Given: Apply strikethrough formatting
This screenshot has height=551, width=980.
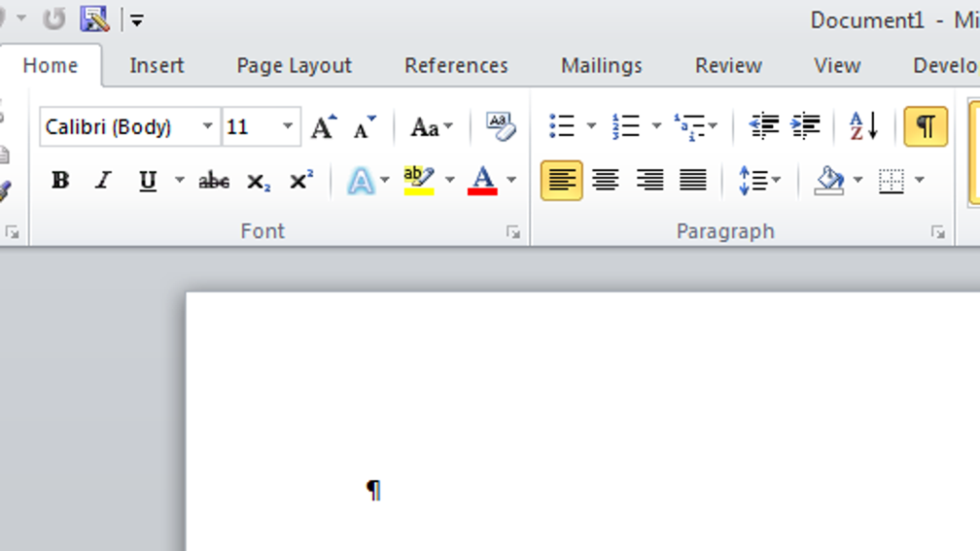Looking at the screenshot, I should 213,181.
